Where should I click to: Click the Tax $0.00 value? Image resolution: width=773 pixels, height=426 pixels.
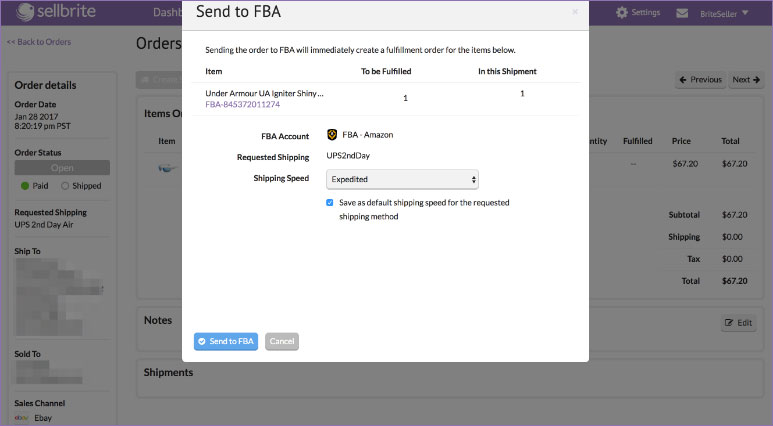click(732, 259)
